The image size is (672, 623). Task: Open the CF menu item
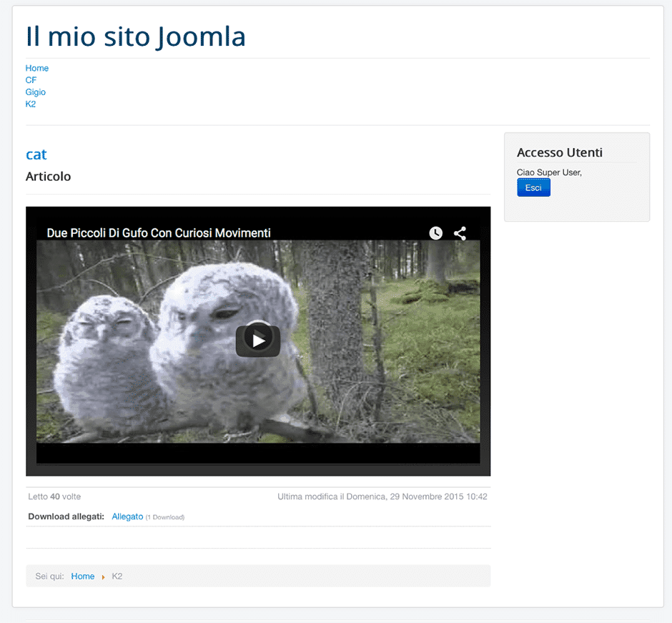31,80
